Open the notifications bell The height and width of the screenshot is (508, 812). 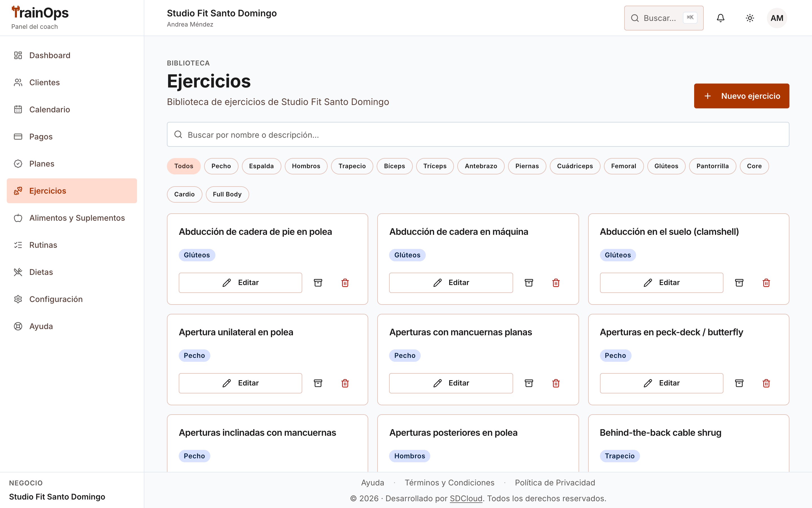tap(720, 18)
